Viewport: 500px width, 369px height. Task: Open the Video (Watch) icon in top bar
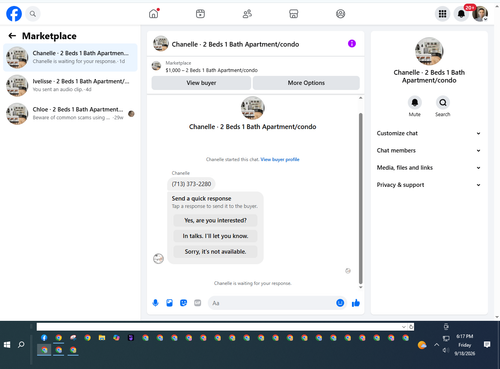(200, 14)
